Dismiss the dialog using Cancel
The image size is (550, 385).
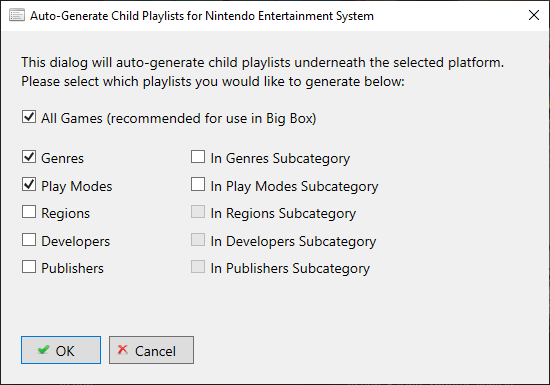click(x=151, y=350)
